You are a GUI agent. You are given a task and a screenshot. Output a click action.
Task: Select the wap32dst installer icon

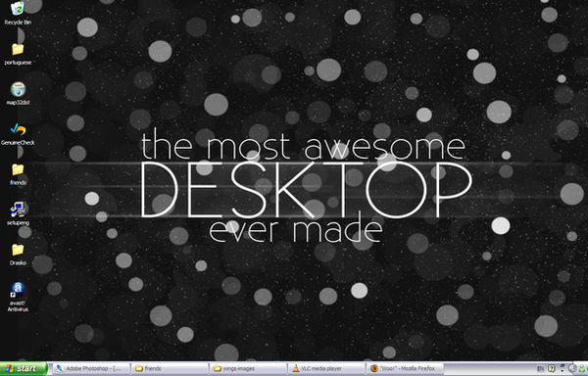coord(18,94)
